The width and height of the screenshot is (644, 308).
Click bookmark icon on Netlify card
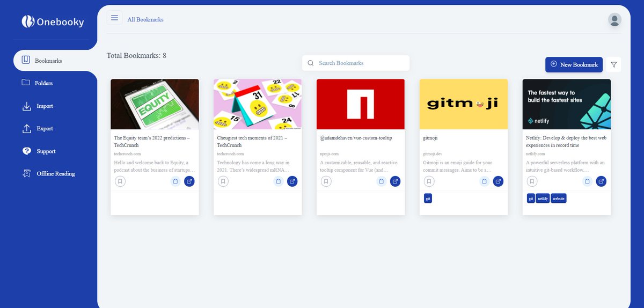pyautogui.click(x=532, y=181)
